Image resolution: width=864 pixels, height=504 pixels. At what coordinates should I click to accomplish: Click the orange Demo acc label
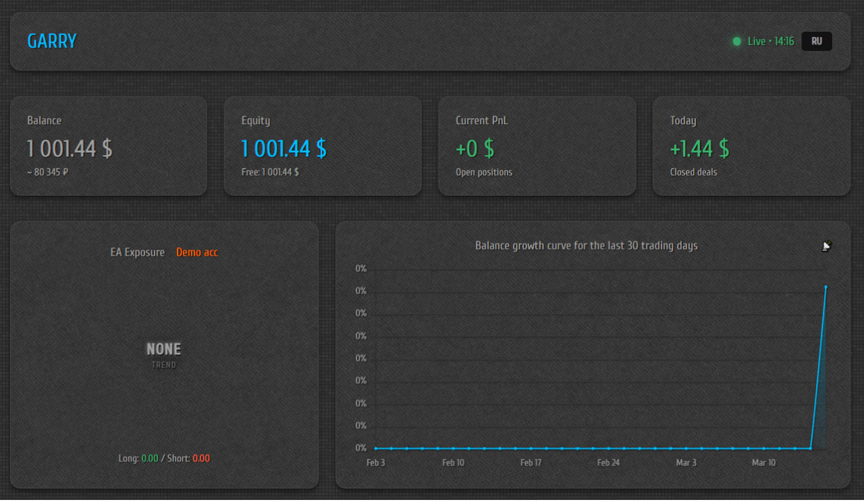197,252
